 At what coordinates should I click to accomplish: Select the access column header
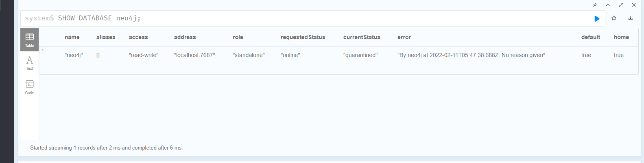[x=138, y=37]
